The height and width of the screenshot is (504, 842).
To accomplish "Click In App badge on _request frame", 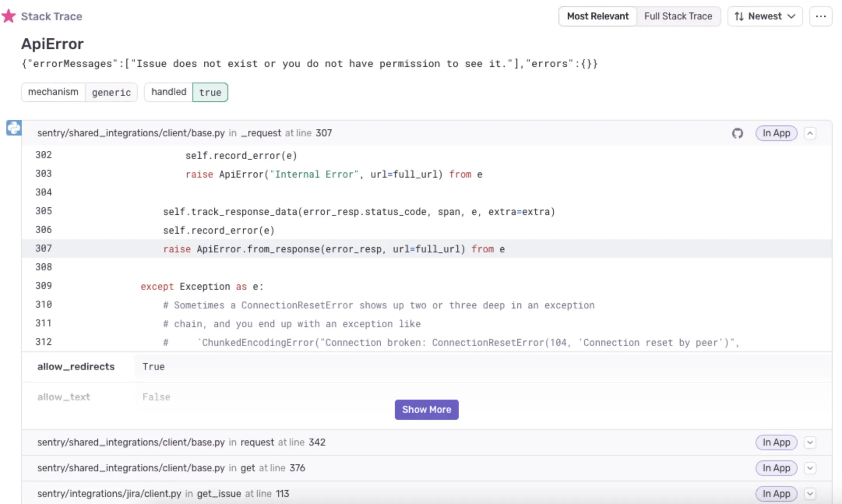I will tap(776, 133).
